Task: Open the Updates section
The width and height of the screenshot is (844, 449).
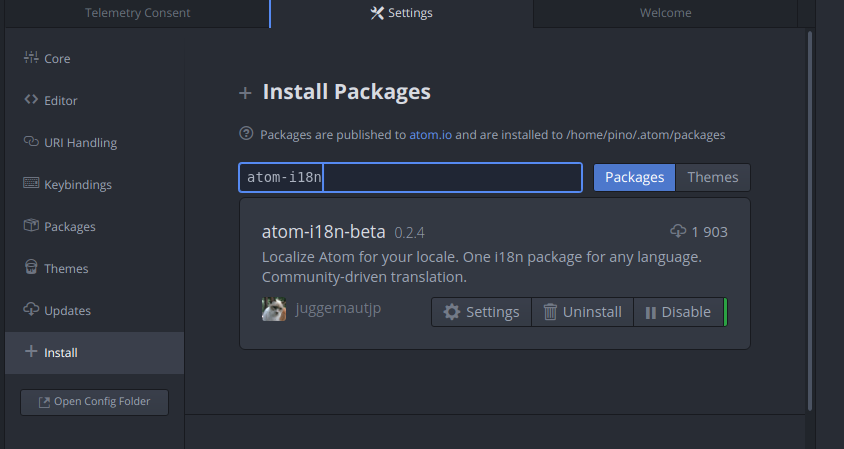Action: click(95, 311)
